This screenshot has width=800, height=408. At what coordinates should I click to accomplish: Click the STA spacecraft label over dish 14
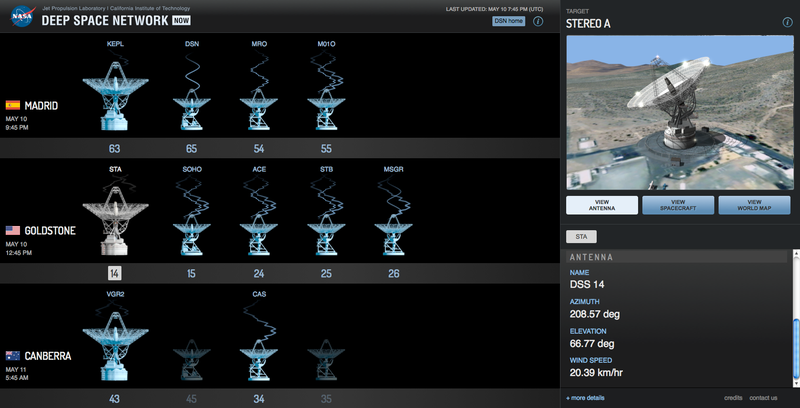click(x=115, y=169)
